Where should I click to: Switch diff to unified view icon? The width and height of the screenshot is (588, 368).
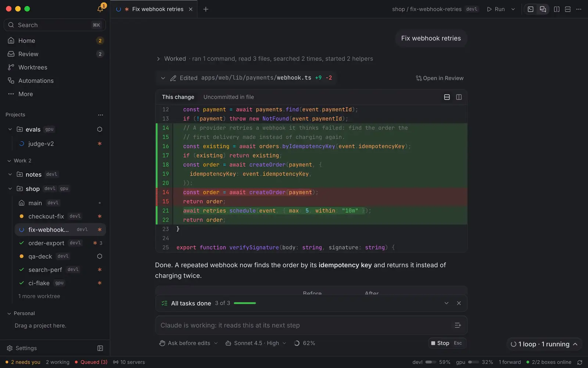point(447,97)
